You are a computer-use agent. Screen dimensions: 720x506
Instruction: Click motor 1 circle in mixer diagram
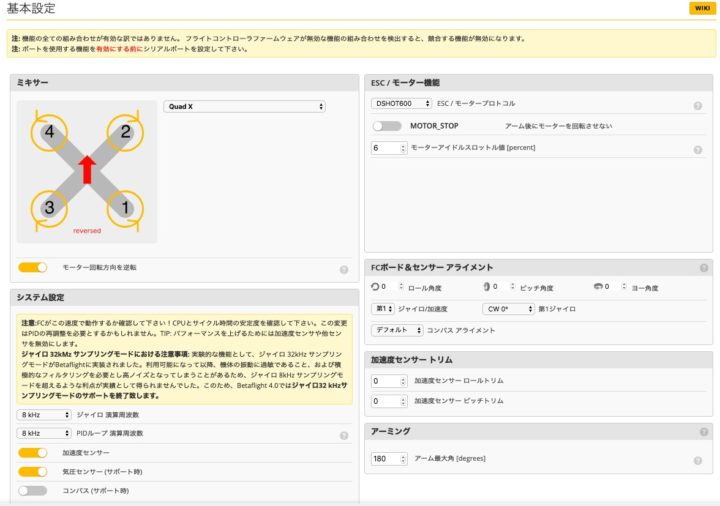point(126,208)
